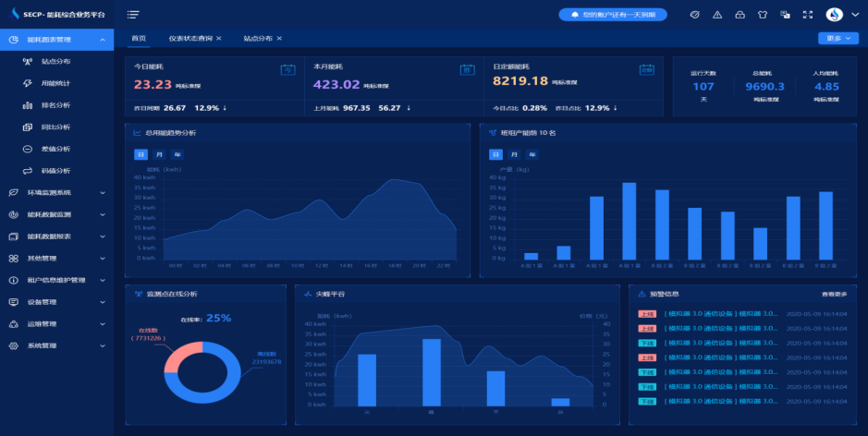Expand the user avatar dropdown arrow
The height and width of the screenshot is (436, 868).
click(x=853, y=16)
